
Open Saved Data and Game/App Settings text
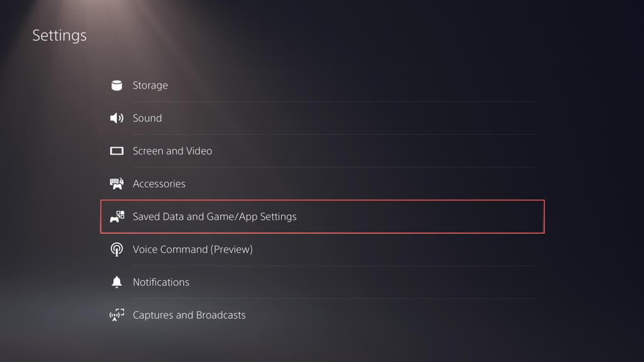click(214, 217)
